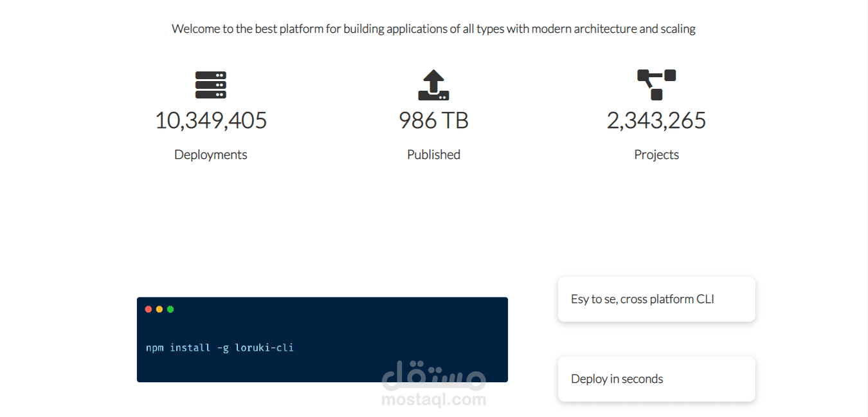Click the green dot in the terminal window
The width and height of the screenshot is (868, 417).
pos(170,310)
